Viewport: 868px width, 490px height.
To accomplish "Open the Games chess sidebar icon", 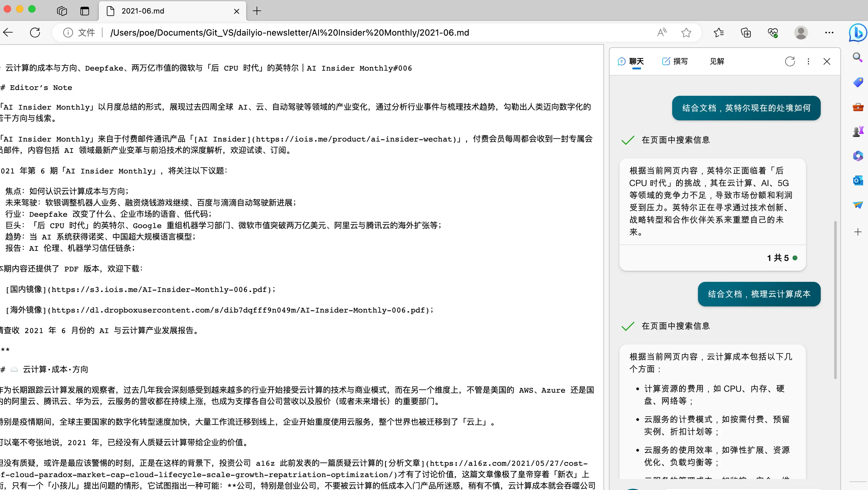I will [858, 131].
